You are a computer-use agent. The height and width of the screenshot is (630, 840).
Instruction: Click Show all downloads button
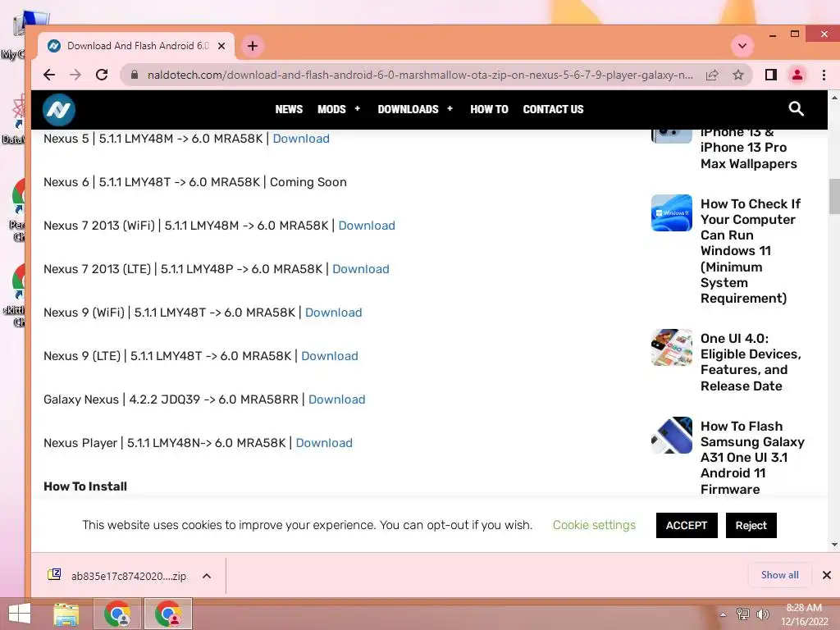tap(779, 575)
